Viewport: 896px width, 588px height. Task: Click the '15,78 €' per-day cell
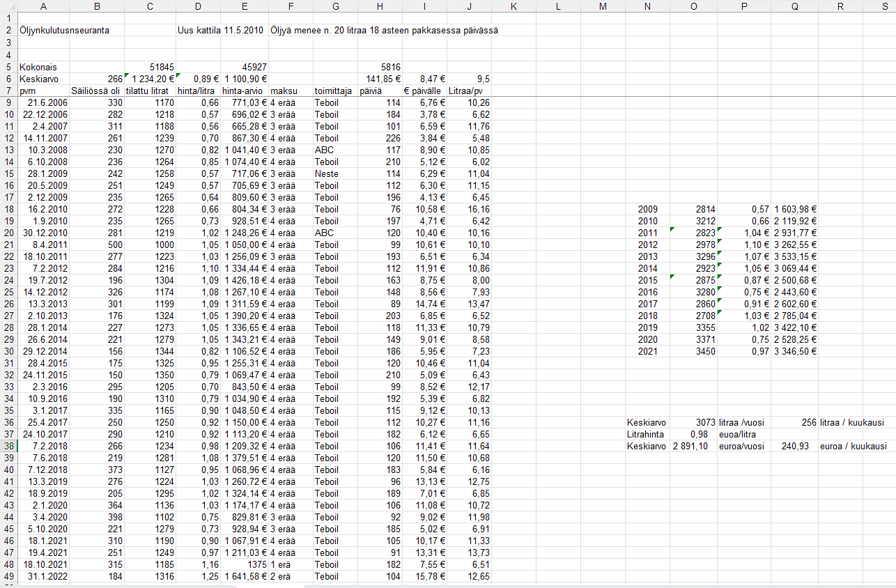[425, 576]
